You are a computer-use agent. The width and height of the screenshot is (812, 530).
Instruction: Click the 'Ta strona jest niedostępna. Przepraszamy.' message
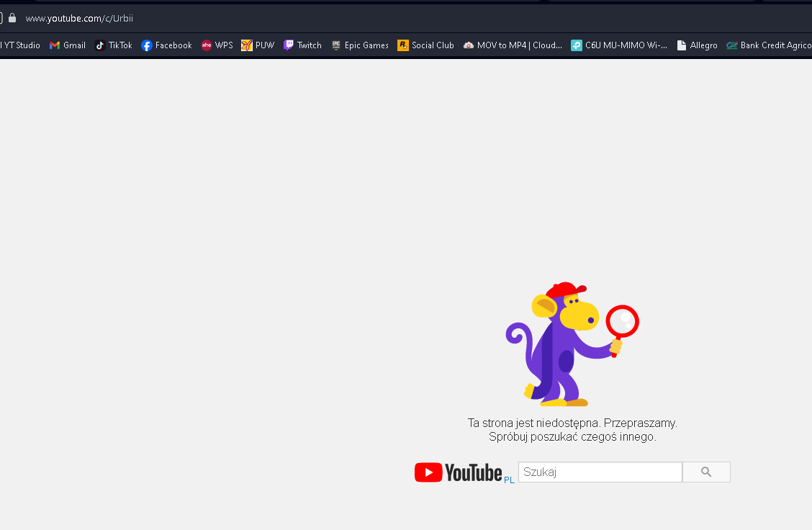(x=572, y=423)
